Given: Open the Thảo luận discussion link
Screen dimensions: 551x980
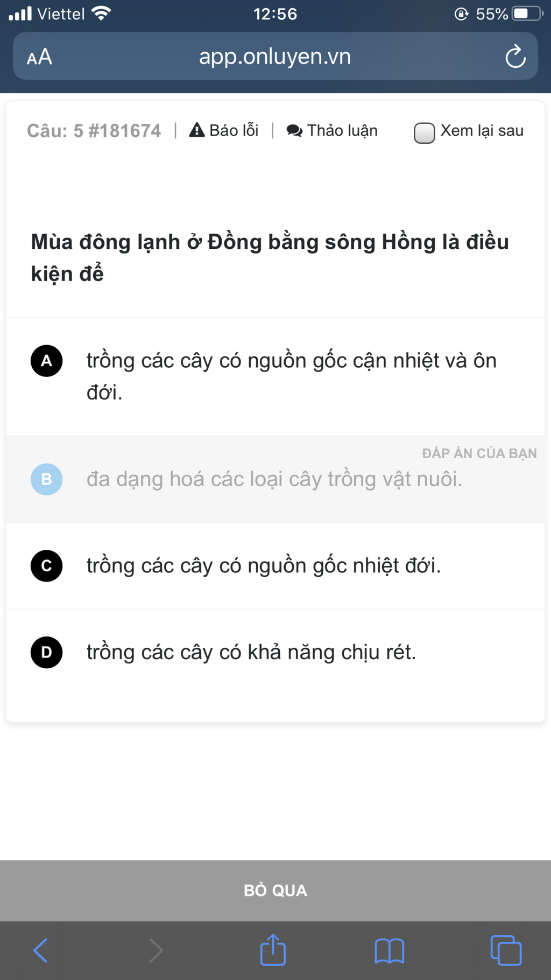Looking at the screenshot, I should (332, 130).
